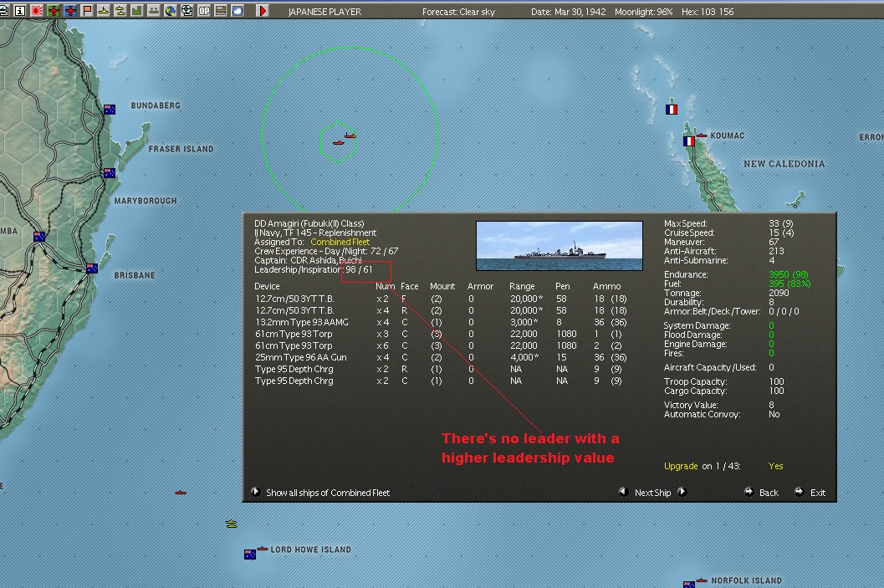The height and width of the screenshot is (588, 884).
Task: Click the yellow Upgrade link
Action: [681, 466]
